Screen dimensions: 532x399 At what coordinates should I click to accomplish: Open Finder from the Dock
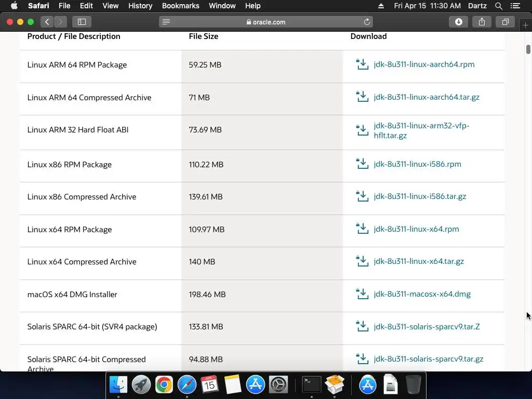click(118, 384)
